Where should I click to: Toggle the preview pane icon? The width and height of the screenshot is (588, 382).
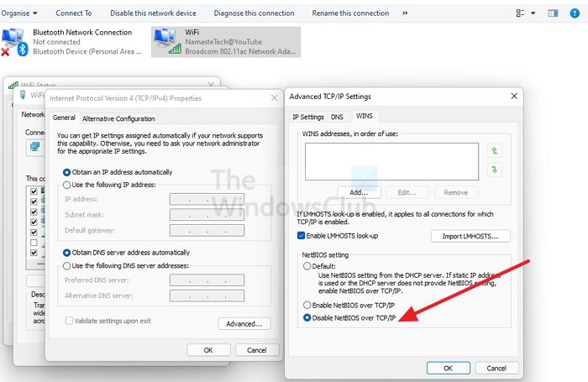tap(553, 13)
